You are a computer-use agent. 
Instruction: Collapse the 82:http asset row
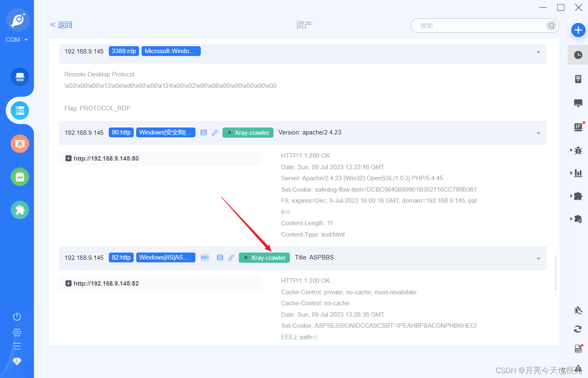539,259
